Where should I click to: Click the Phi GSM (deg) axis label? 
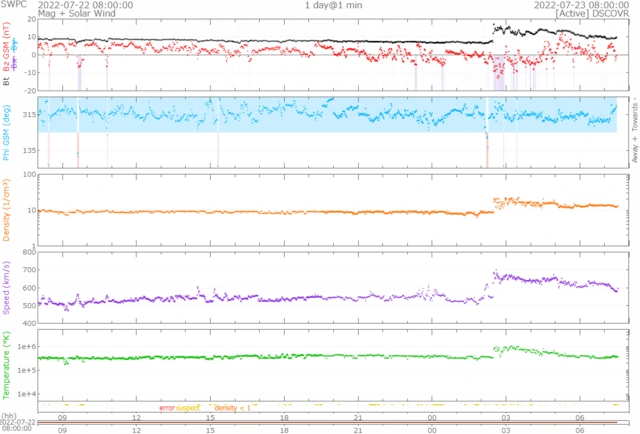point(8,130)
